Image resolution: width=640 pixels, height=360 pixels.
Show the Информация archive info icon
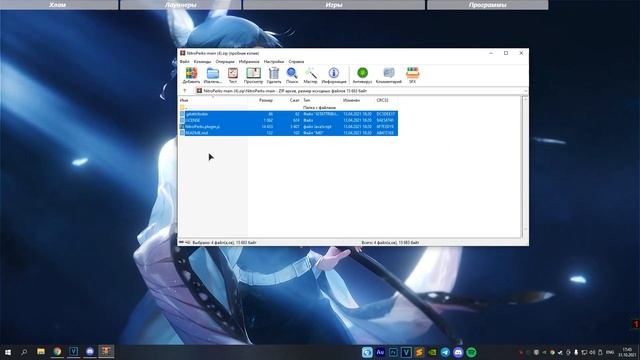click(x=334, y=76)
